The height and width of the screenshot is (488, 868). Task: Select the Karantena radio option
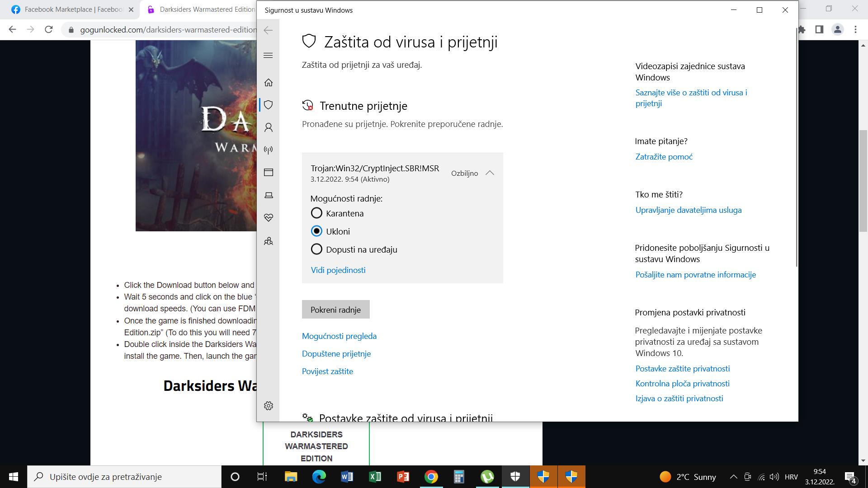coord(316,213)
